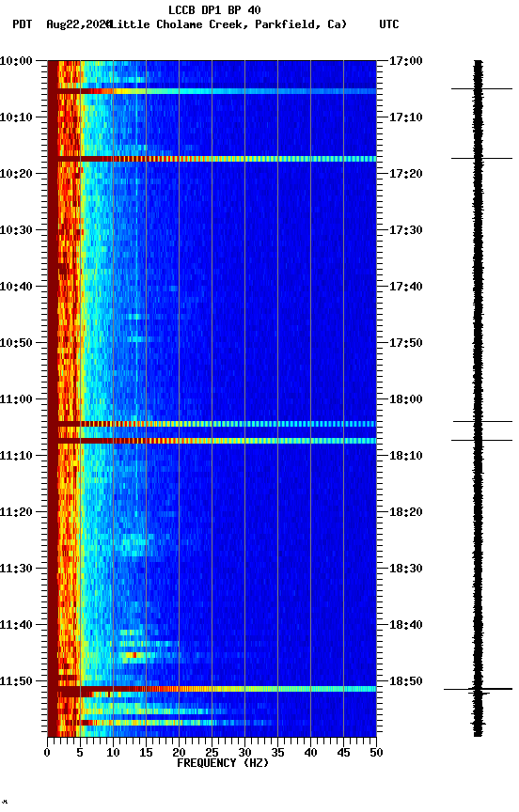
Task: Click the 11:00 PDT time label
Action: [x=16, y=399]
